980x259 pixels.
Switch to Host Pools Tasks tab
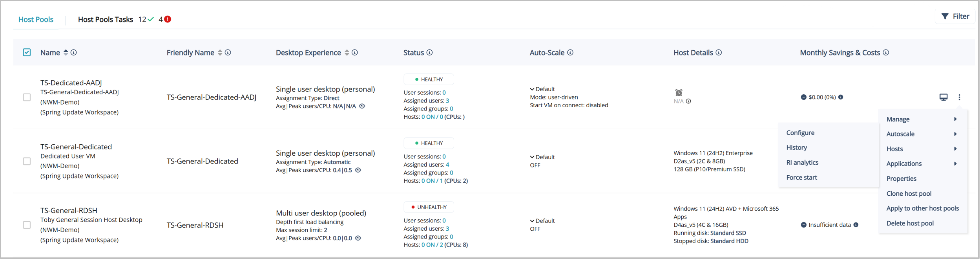(x=105, y=20)
